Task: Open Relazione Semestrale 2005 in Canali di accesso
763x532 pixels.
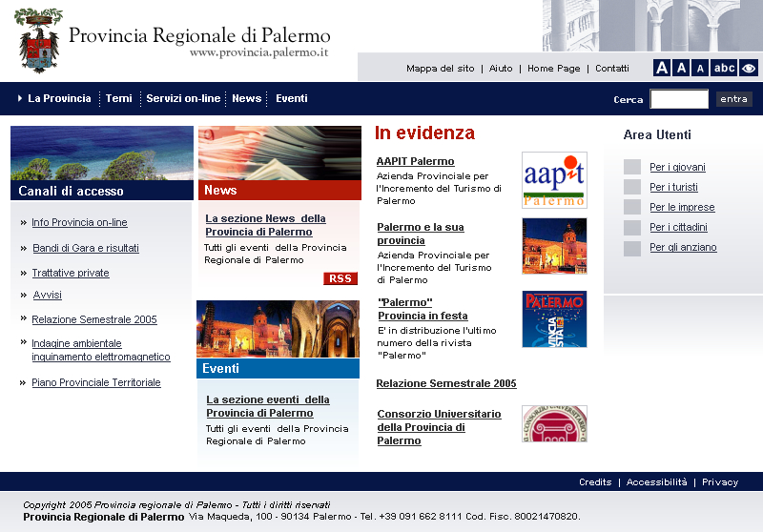Action: click(94, 319)
